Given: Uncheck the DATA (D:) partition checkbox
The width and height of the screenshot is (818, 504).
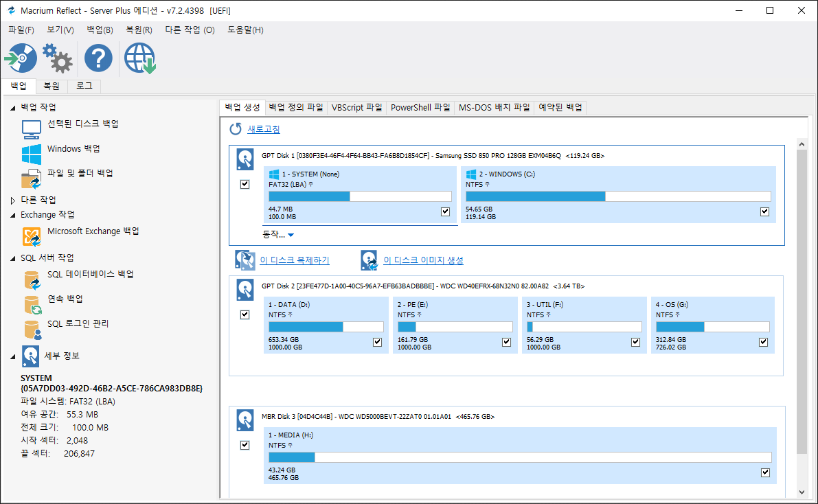Looking at the screenshot, I should pos(377,342).
